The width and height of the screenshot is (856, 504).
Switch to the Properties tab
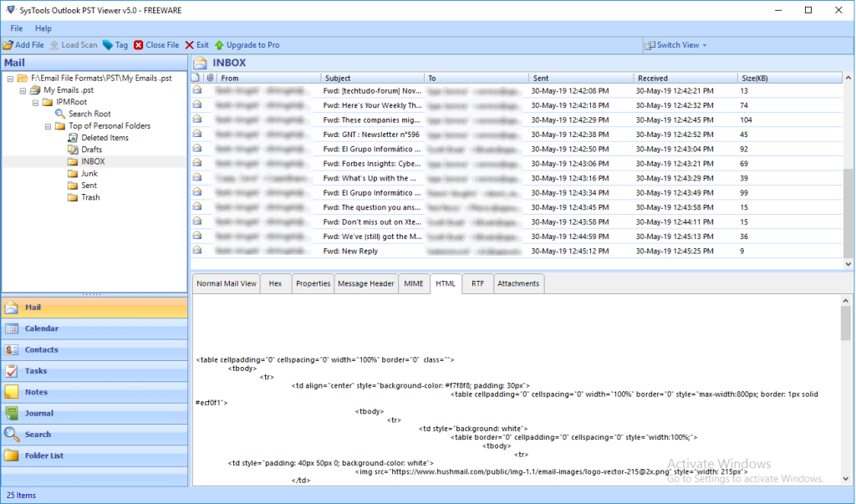pos(313,284)
